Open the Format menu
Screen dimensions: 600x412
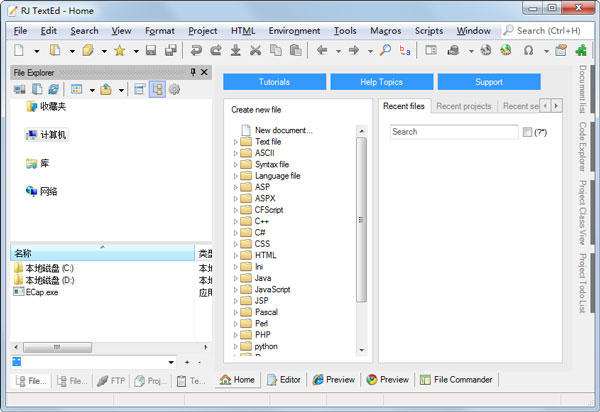[160, 31]
